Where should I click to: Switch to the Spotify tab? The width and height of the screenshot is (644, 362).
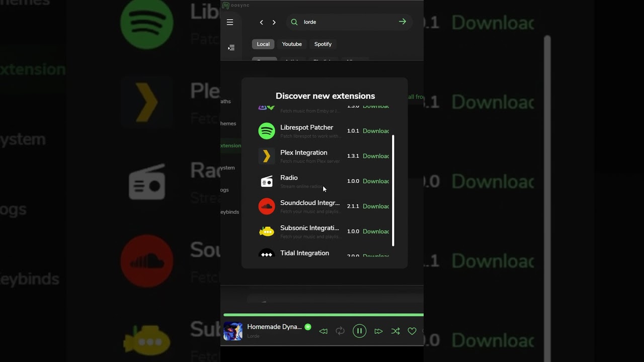coord(323,44)
